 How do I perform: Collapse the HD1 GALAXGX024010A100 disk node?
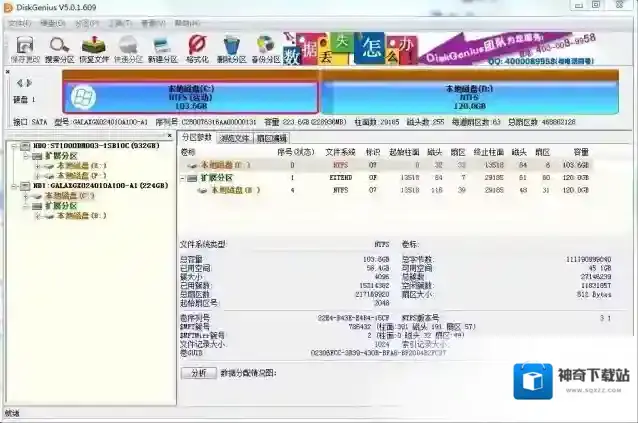point(12,185)
